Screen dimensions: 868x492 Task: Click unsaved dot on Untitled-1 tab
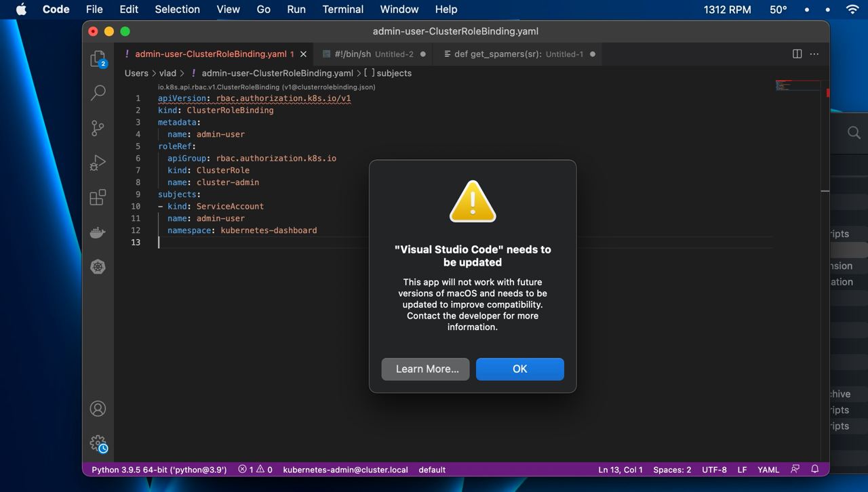[x=593, y=54]
